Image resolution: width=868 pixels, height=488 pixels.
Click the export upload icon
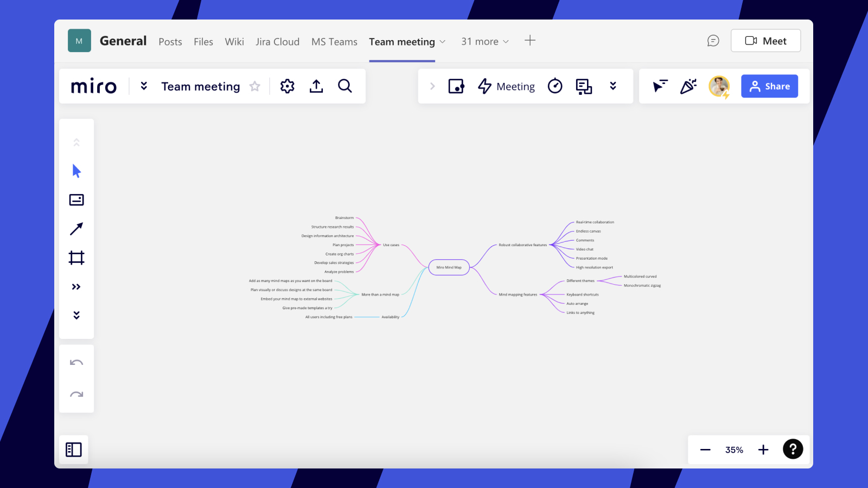click(316, 86)
